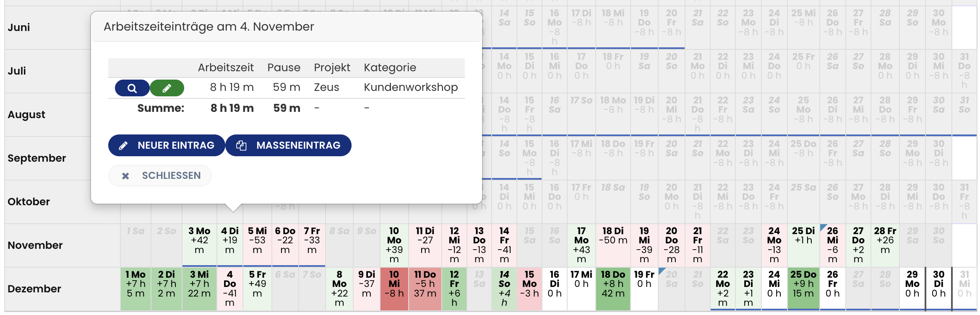Open December 19 Fr cell
The width and height of the screenshot is (980, 315).
coord(644,289)
